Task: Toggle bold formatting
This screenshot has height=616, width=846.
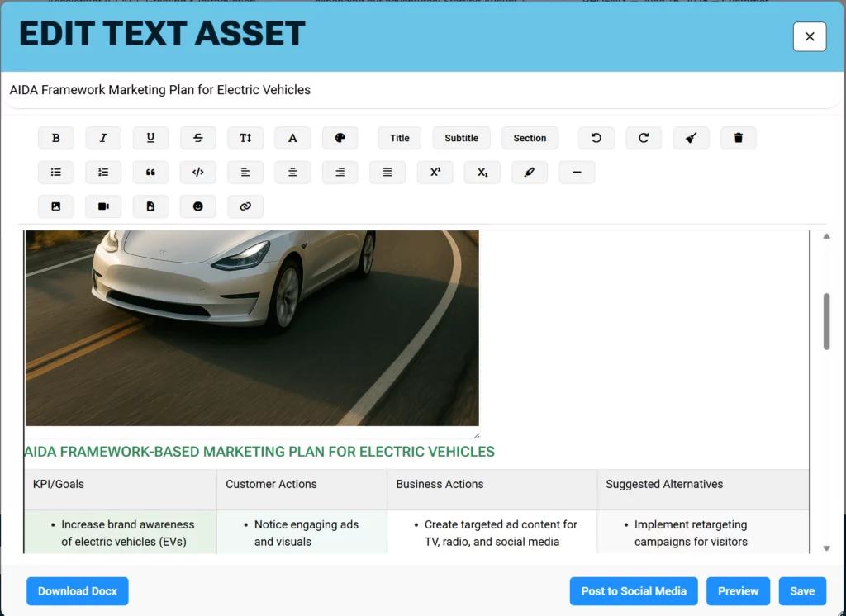Action: [55, 138]
